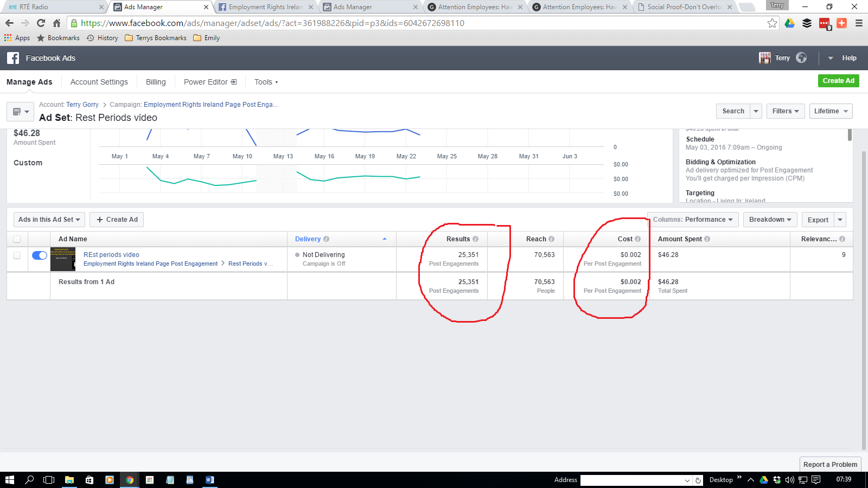This screenshot has height=488, width=868.
Task: Open the Search dropdown arrow
Action: point(756,111)
